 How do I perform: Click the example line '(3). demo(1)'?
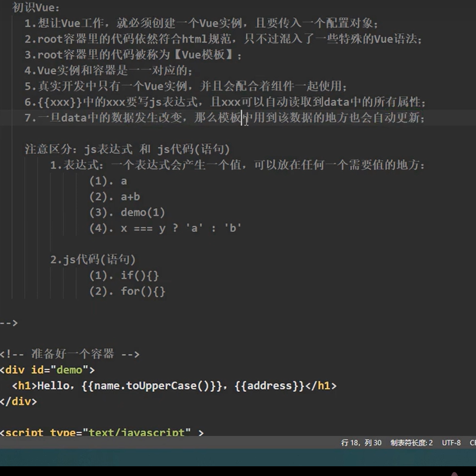click(127, 213)
